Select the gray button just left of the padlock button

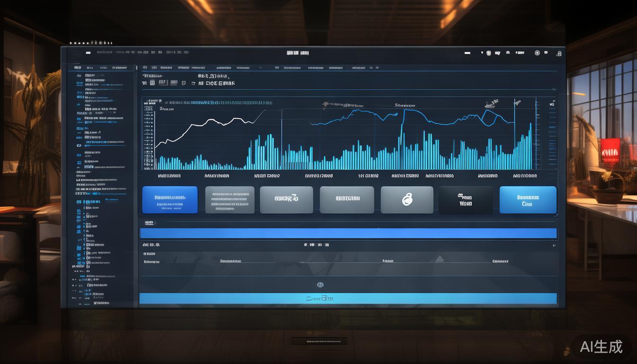(x=346, y=200)
